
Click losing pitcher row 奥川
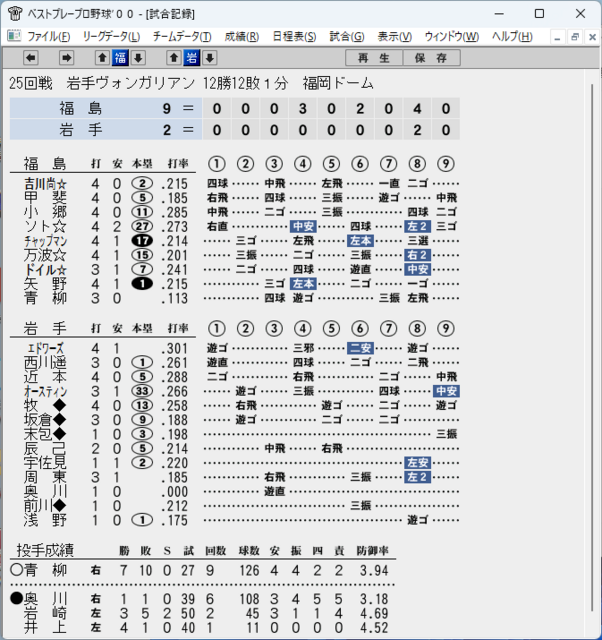[x=202, y=599]
